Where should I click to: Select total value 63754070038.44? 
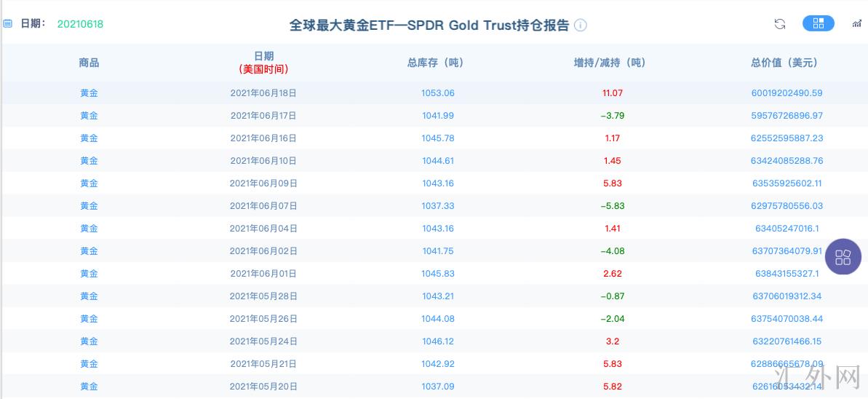[x=787, y=319]
